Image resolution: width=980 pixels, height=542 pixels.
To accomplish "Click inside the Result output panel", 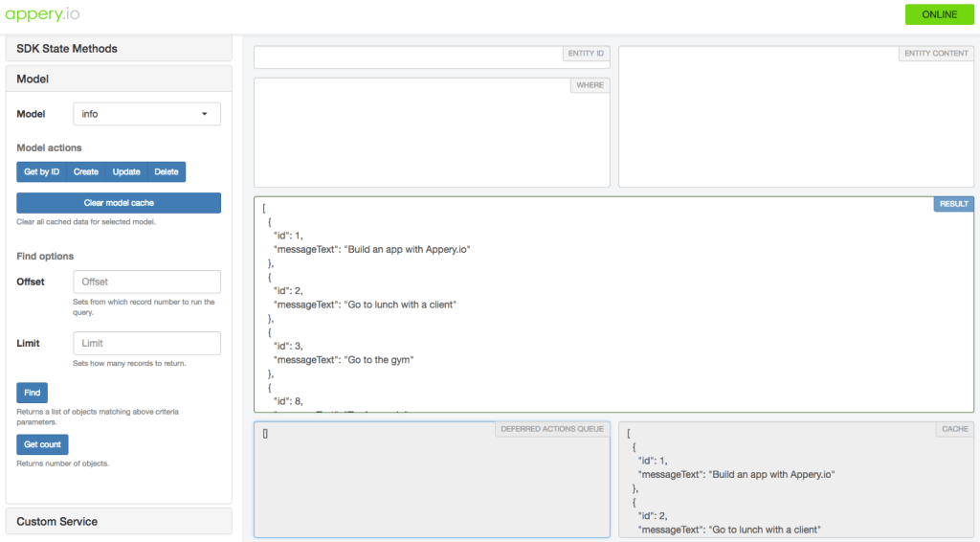I will click(612, 306).
